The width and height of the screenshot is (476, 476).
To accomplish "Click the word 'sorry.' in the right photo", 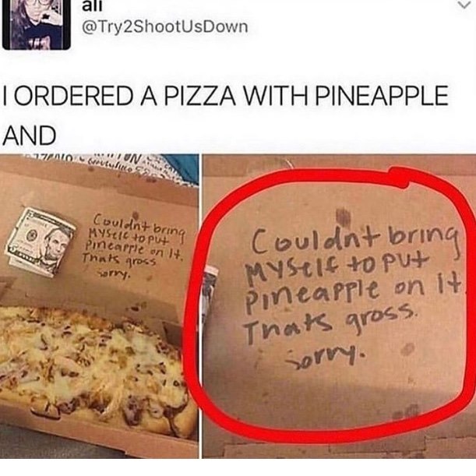I will point(324,358).
